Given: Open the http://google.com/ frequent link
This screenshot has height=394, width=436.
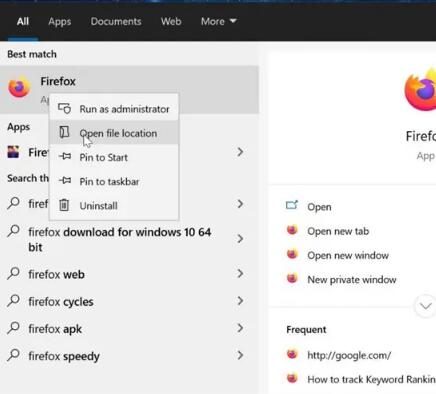Looking at the screenshot, I should click(349, 355).
